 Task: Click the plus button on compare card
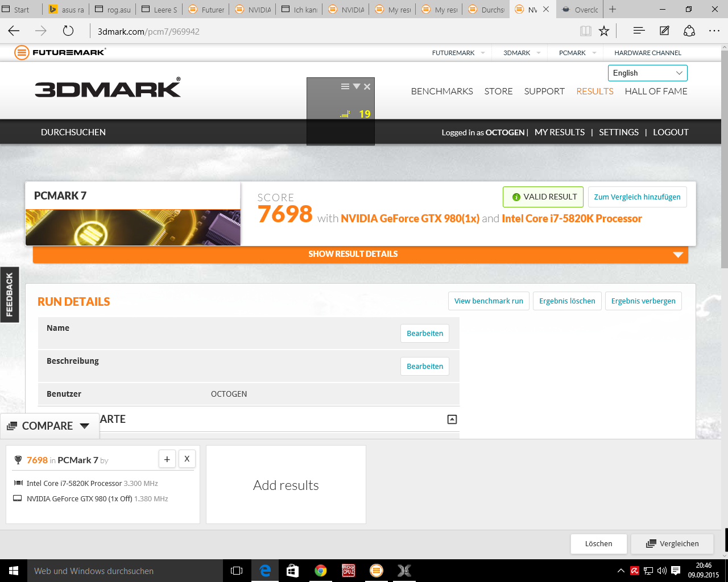167,459
